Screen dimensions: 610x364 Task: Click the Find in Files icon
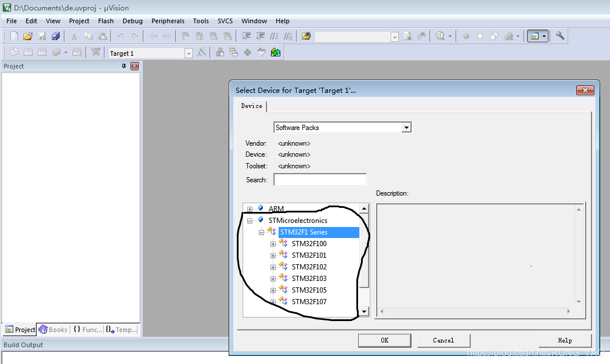click(x=306, y=36)
